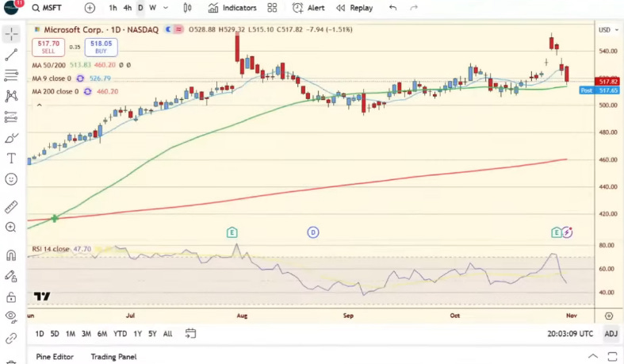Open the chart patterns tool

pos(11,96)
